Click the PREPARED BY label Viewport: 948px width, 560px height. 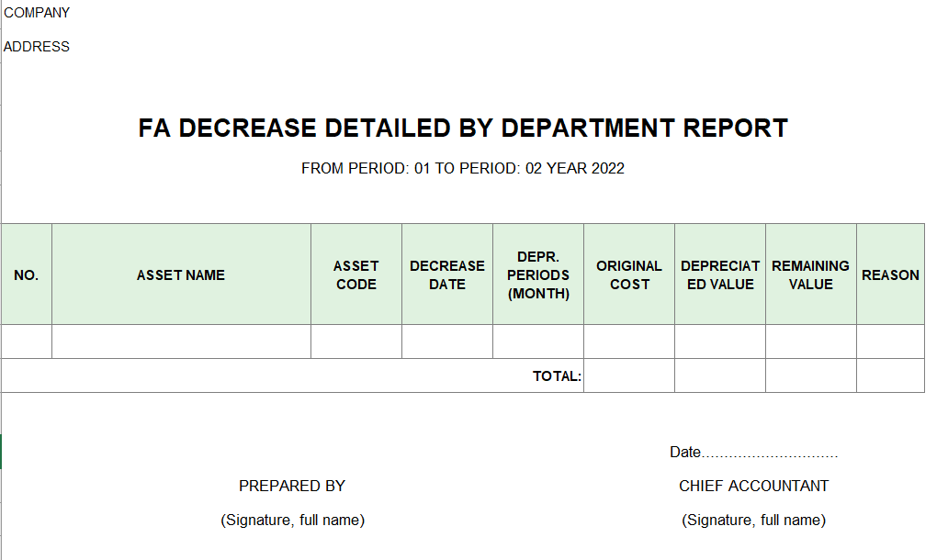292,487
